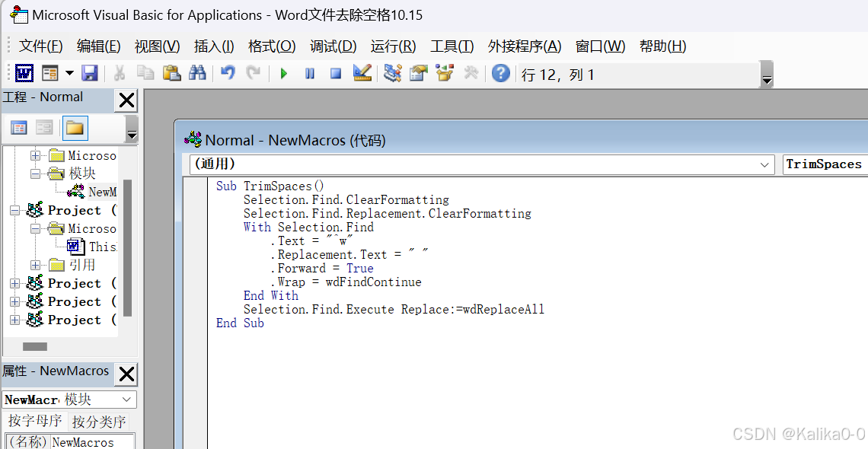Open the TrimSpaces procedure dropdown
This screenshot has width=868, height=449.
click(825, 164)
